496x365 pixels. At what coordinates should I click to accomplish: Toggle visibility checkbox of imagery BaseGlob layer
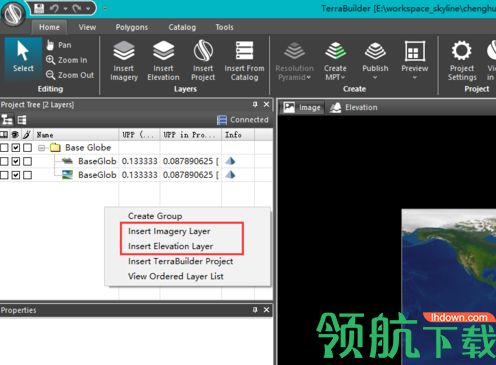[16, 175]
